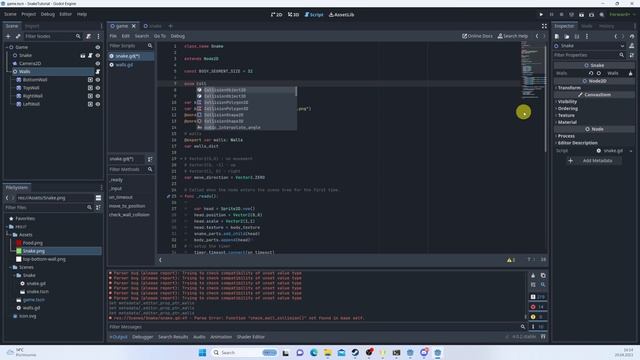
Task: Click the Search Help button
Action: (513, 36)
